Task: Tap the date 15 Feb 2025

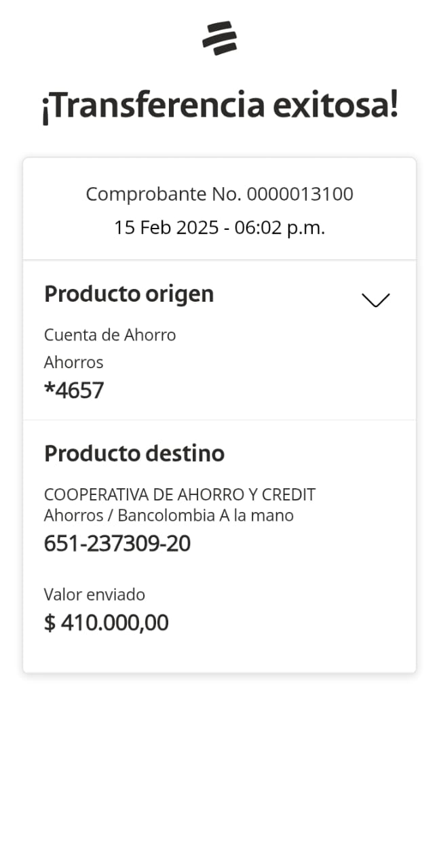Action: pos(166,228)
